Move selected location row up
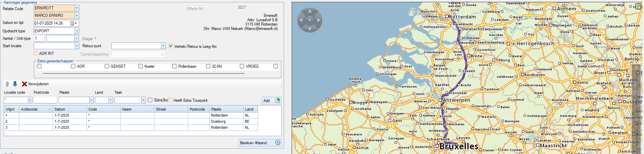The height and width of the screenshot is (154, 644). 7,84
